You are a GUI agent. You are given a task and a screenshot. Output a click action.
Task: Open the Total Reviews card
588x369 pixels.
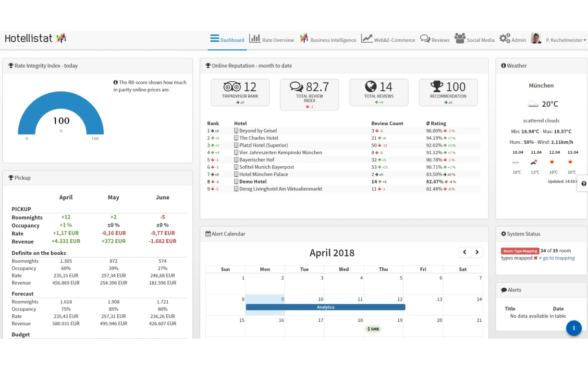point(379,92)
